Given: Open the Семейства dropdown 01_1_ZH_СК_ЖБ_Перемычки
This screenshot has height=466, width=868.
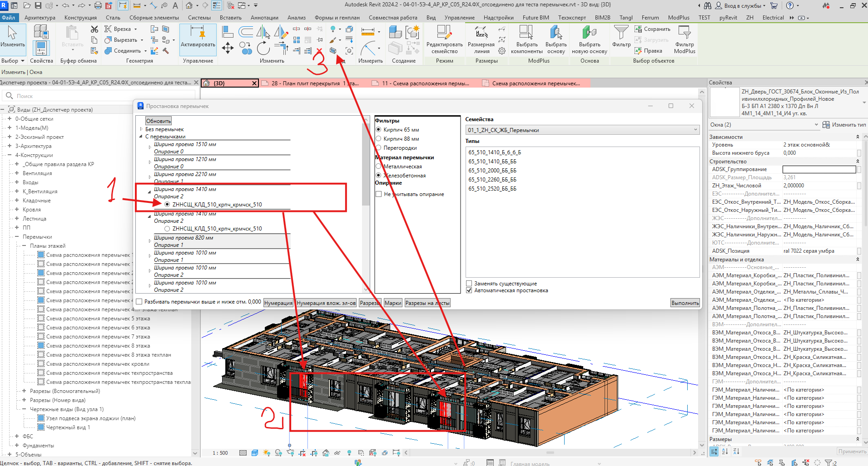Looking at the screenshot, I should (582, 130).
